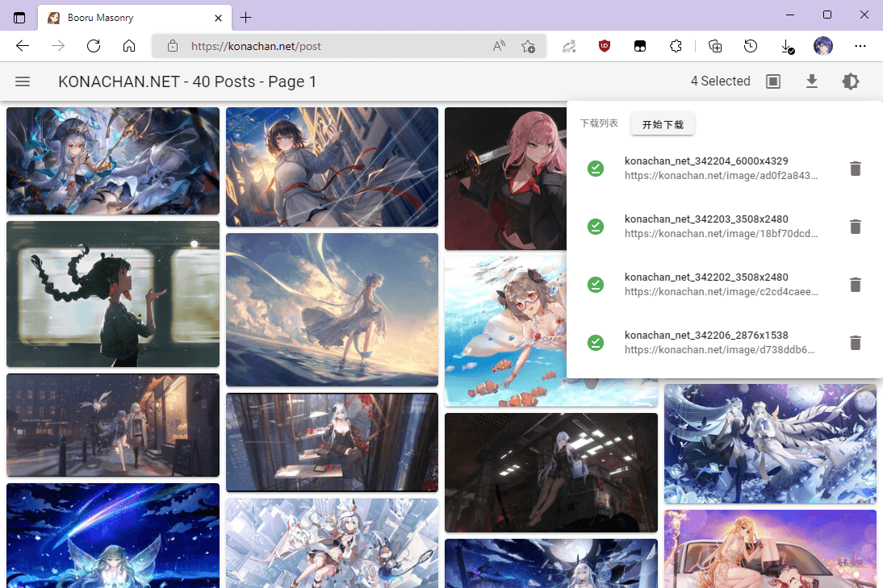The height and width of the screenshot is (588, 883).
Task: Open the girl seated at cafe table thumbnail
Action: coord(332,442)
